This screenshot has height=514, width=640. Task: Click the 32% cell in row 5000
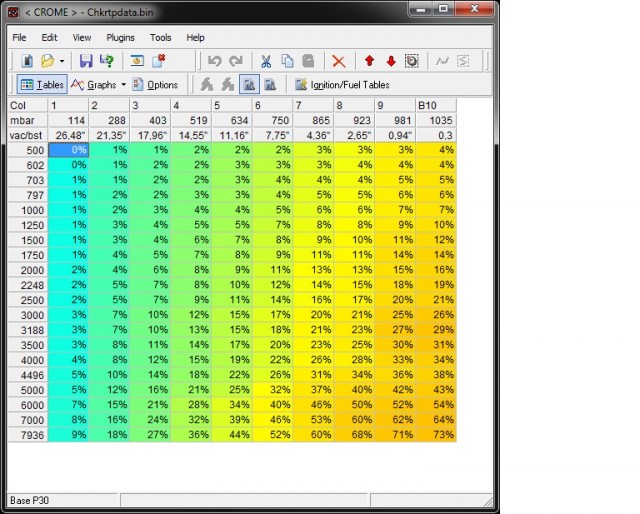tap(273, 390)
